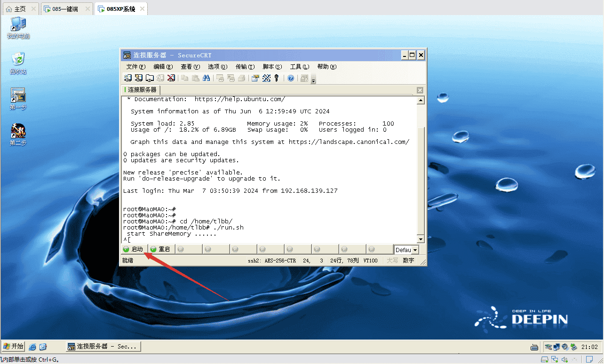
Task: Click the Help question mark toolbar icon
Action: 291,78
